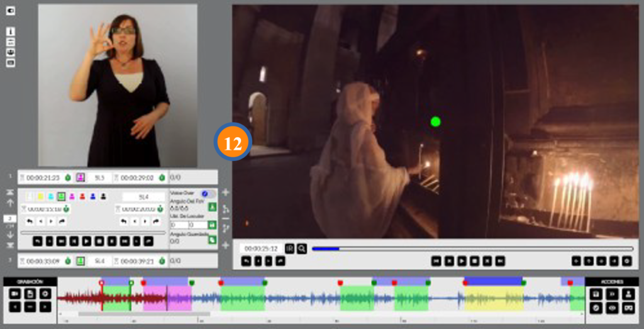Pick the red speaker avatar icon
Screen dimensions: 644x329
(x=82, y=197)
